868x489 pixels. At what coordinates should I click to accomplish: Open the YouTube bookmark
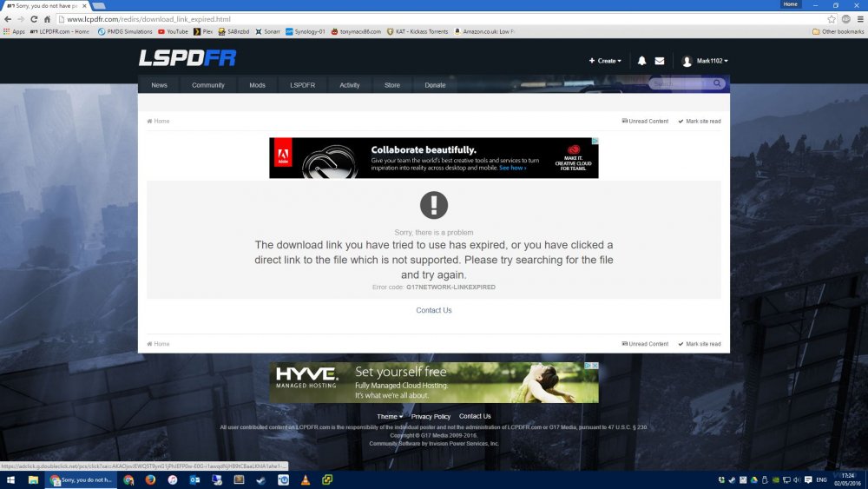click(x=174, y=31)
